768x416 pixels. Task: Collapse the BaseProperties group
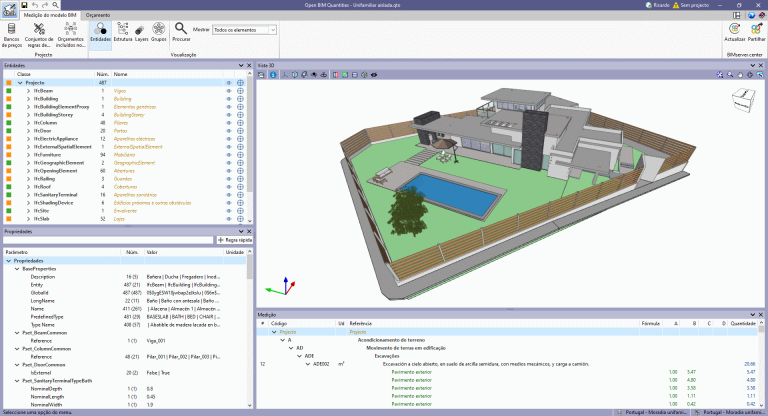coord(17,269)
